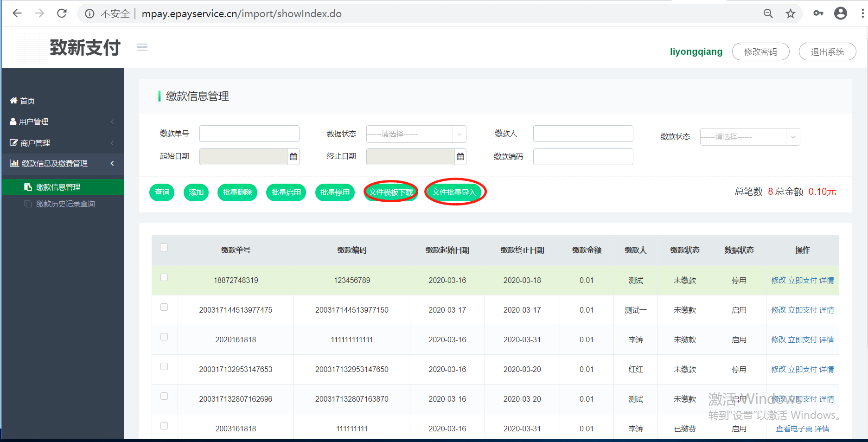Click the page icon beside 缴款信息管理 in the sidebar
868x442 pixels.
point(28,186)
